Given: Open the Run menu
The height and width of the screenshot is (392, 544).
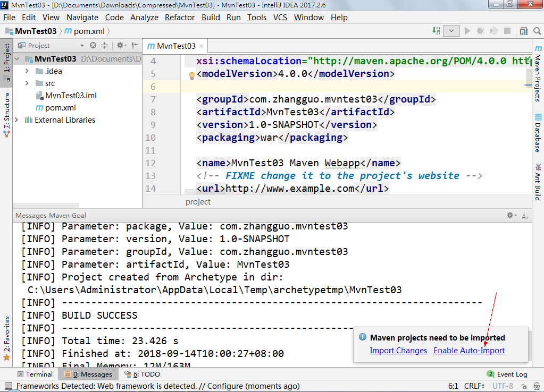Looking at the screenshot, I should point(233,18).
